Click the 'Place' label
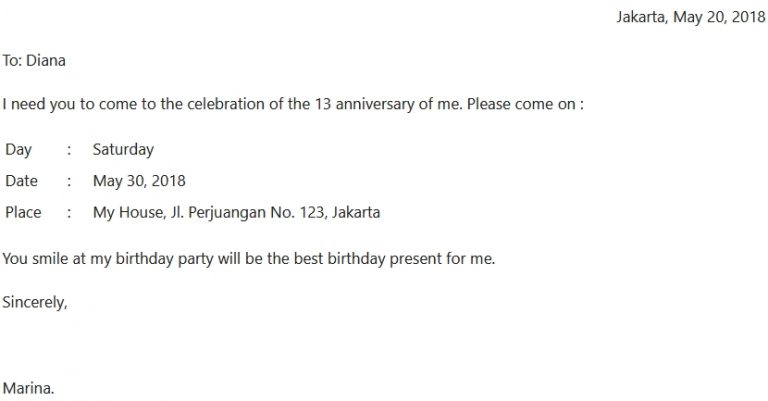The height and width of the screenshot is (401, 768). [23, 212]
